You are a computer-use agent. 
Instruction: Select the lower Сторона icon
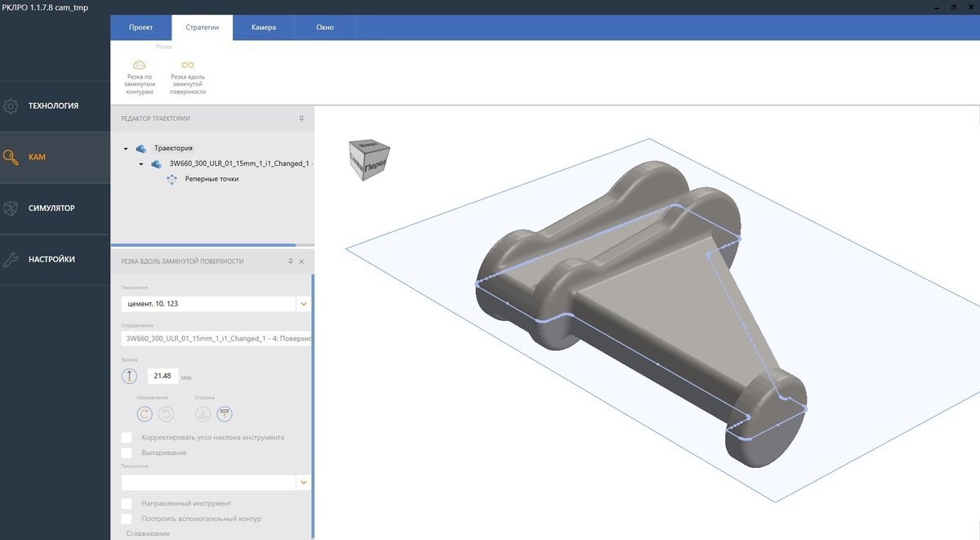(203, 414)
